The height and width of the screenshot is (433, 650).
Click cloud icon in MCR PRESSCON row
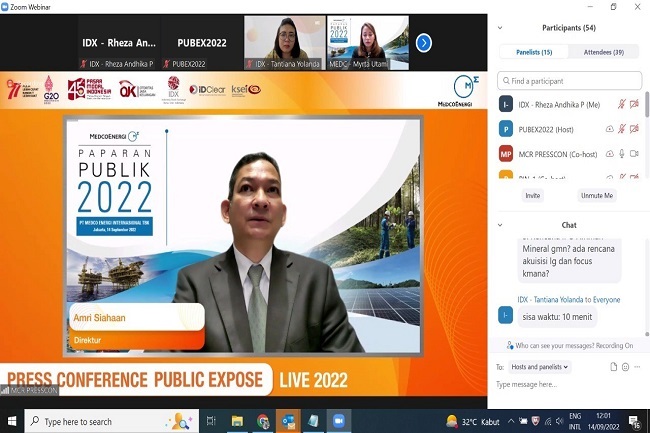coord(609,154)
